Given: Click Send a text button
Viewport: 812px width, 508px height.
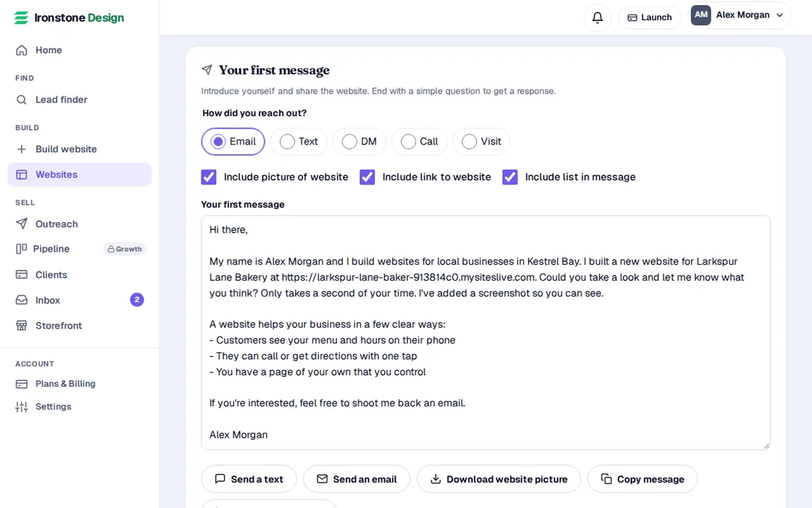Looking at the screenshot, I should click(x=249, y=479).
